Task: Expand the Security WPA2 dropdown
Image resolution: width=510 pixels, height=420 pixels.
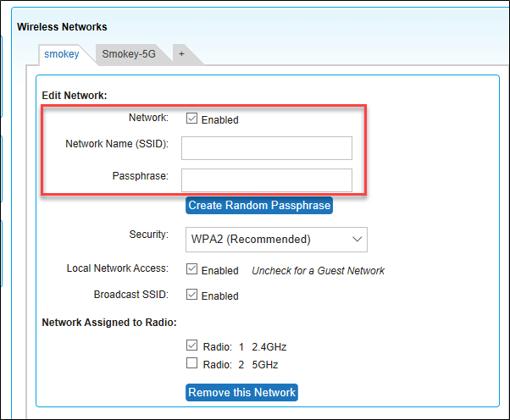Action: click(x=276, y=240)
